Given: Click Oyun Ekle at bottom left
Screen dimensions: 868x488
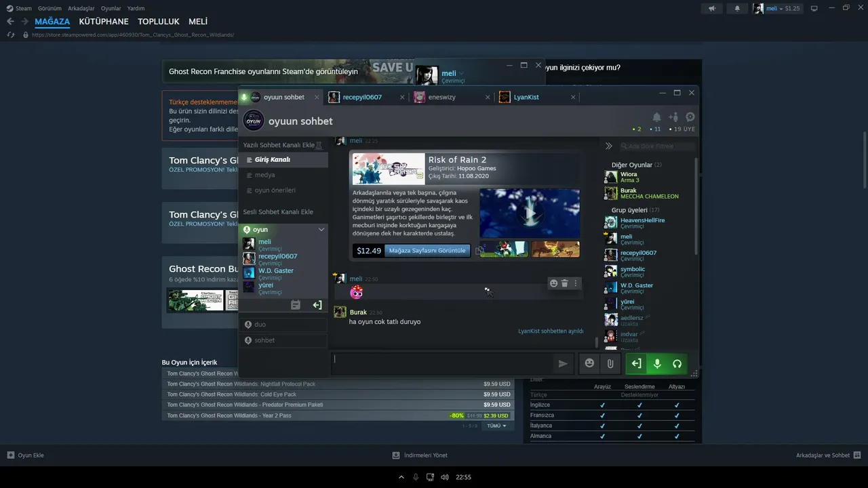Looking at the screenshot, I should pyautogui.click(x=26, y=455).
